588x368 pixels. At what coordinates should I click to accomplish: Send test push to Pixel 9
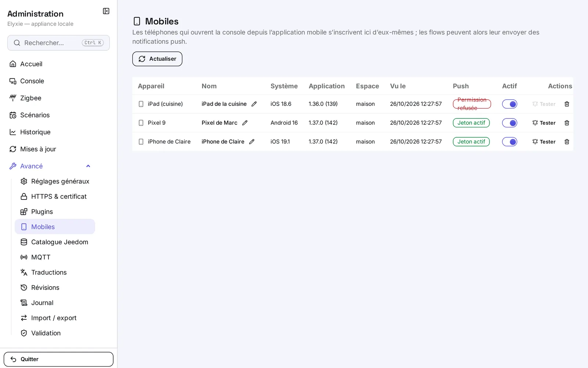544,123
